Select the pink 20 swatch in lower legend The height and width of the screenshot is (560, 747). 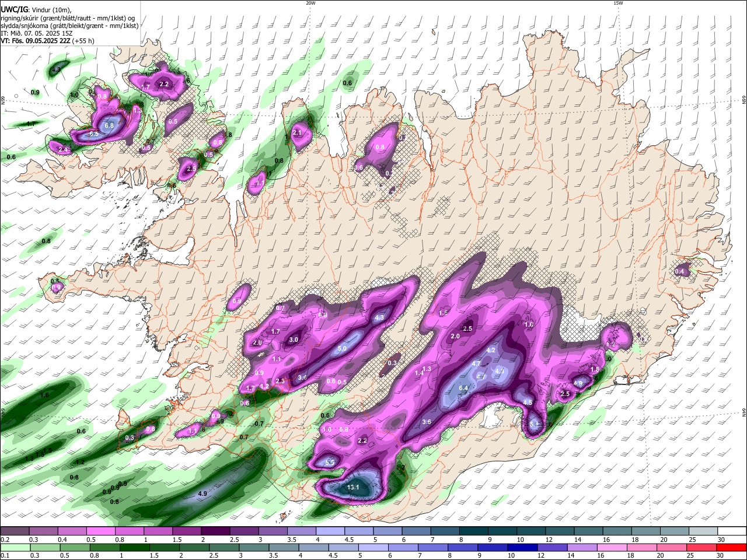pos(672,547)
